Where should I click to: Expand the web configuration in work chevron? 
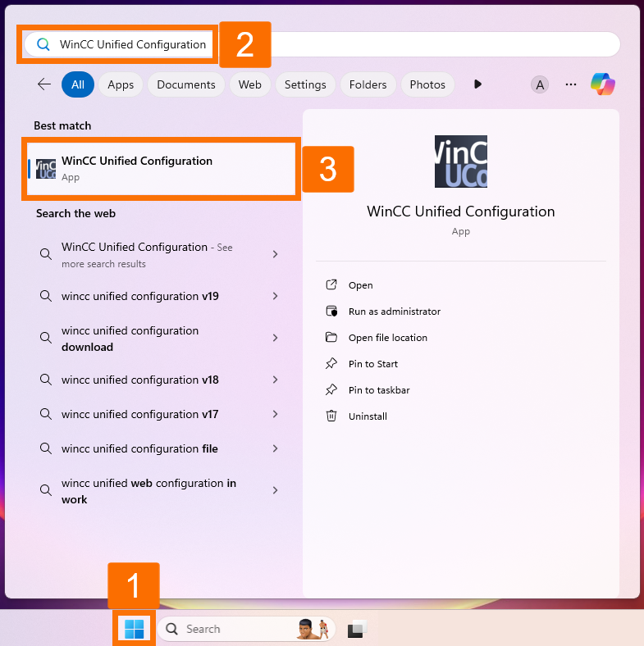(x=276, y=490)
